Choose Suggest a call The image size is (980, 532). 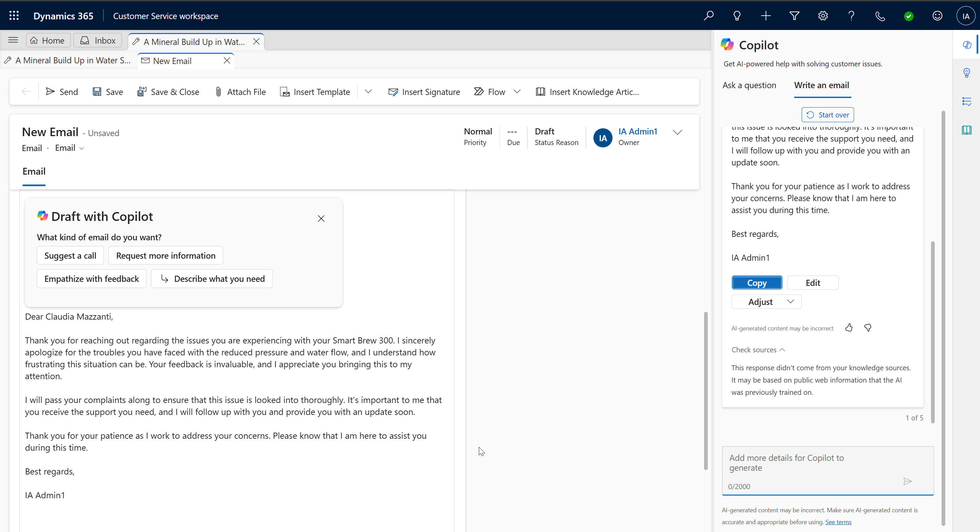coord(70,256)
